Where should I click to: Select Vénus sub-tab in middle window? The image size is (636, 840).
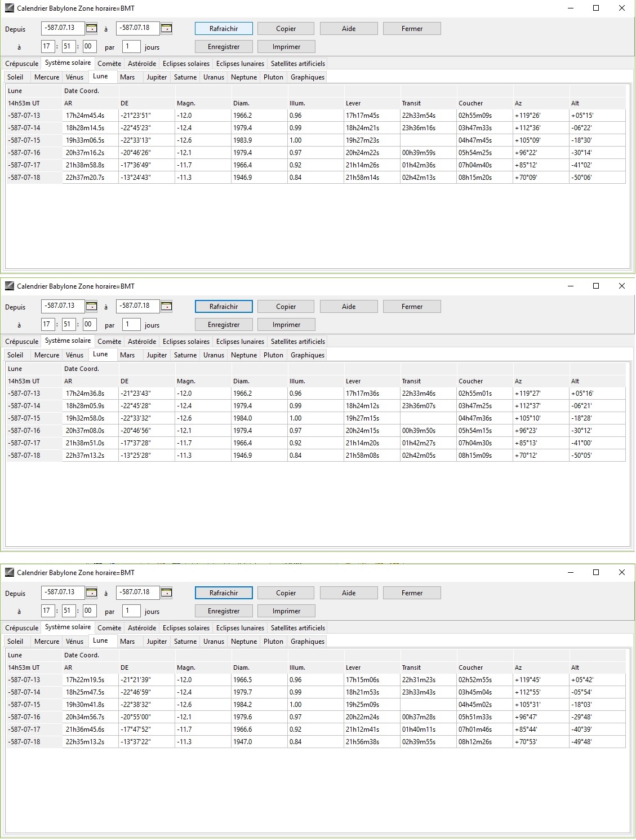[74, 355]
